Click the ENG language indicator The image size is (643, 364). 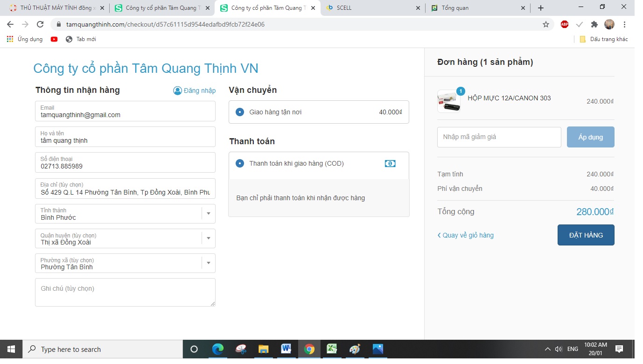(x=573, y=349)
